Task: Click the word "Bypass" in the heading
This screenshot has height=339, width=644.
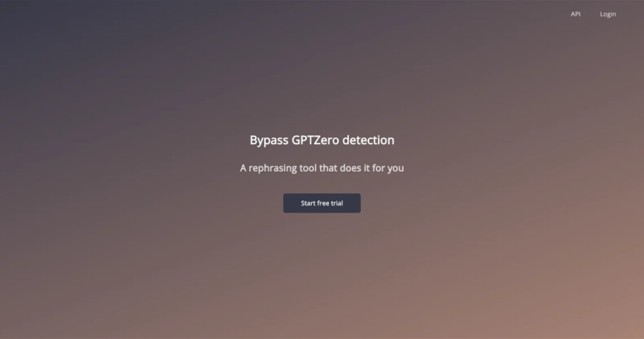Action: (x=269, y=140)
